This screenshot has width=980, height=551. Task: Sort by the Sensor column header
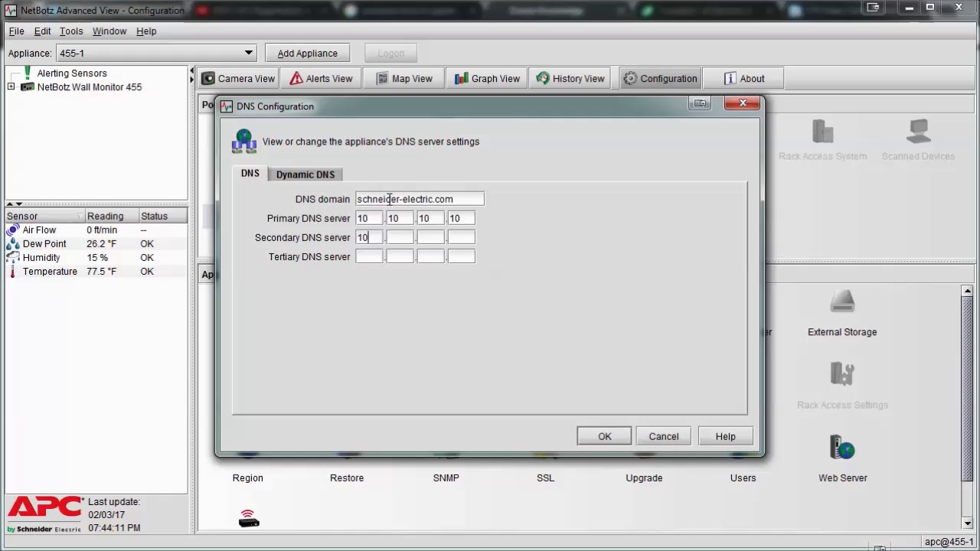(x=44, y=217)
